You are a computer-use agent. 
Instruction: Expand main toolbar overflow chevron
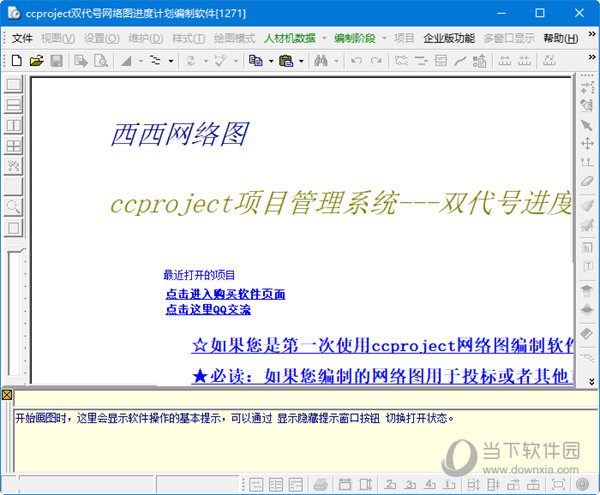click(x=592, y=57)
